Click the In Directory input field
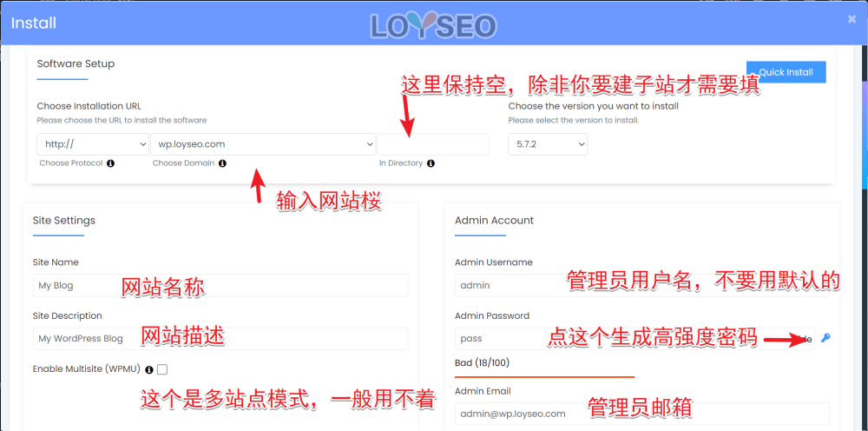868x431 pixels. point(433,144)
